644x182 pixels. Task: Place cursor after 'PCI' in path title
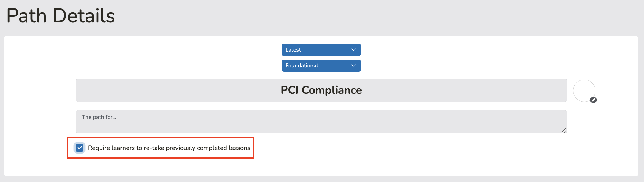(299, 90)
